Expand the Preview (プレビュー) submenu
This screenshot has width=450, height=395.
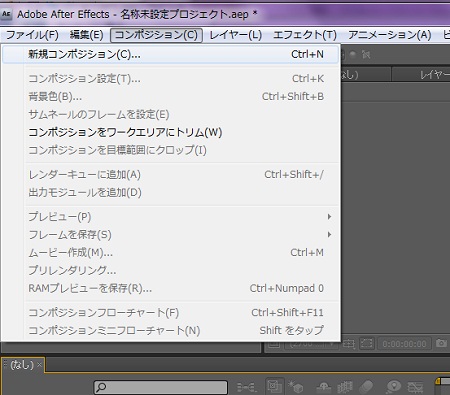[x=170, y=217]
